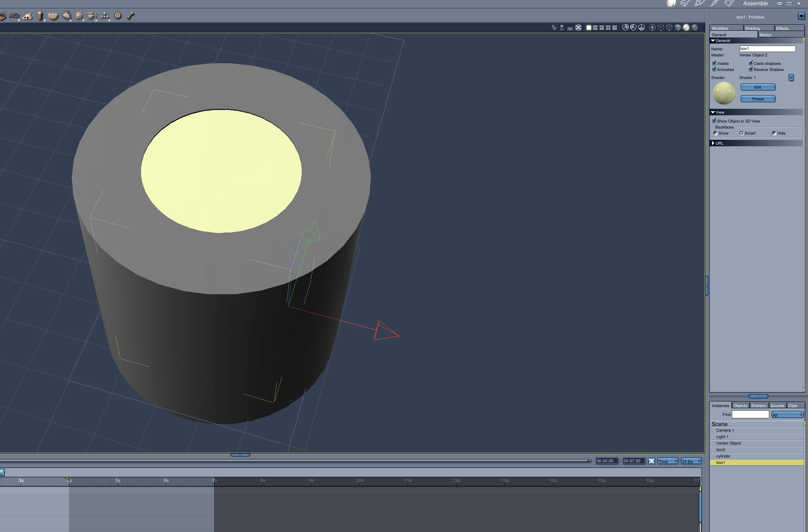Open the All filter dropdown
The image size is (808, 532).
787,415
